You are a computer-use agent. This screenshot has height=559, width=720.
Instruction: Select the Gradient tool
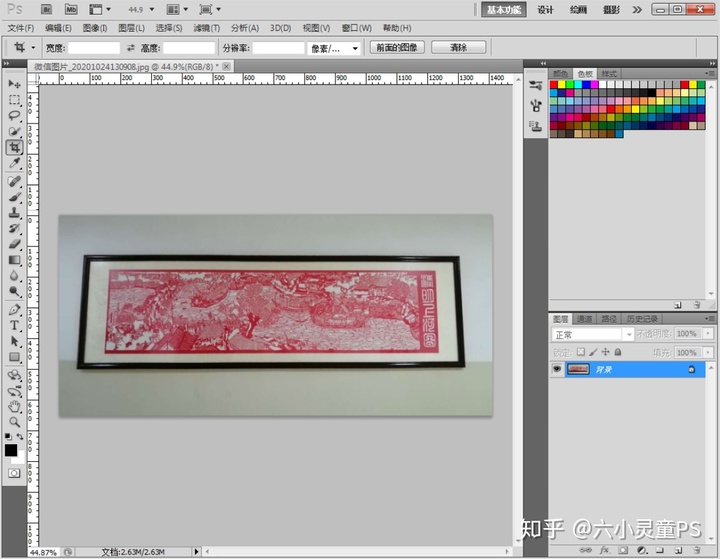pyautogui.click(x=14, y=260)
